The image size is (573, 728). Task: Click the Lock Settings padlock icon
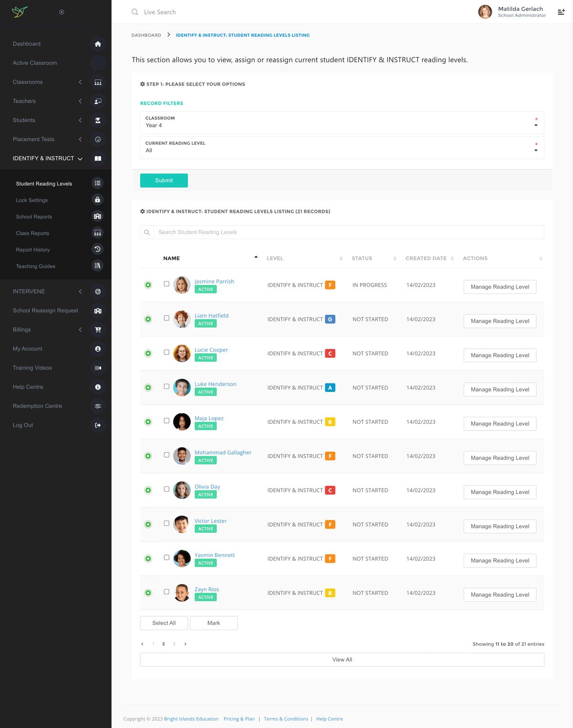point(97,200)
